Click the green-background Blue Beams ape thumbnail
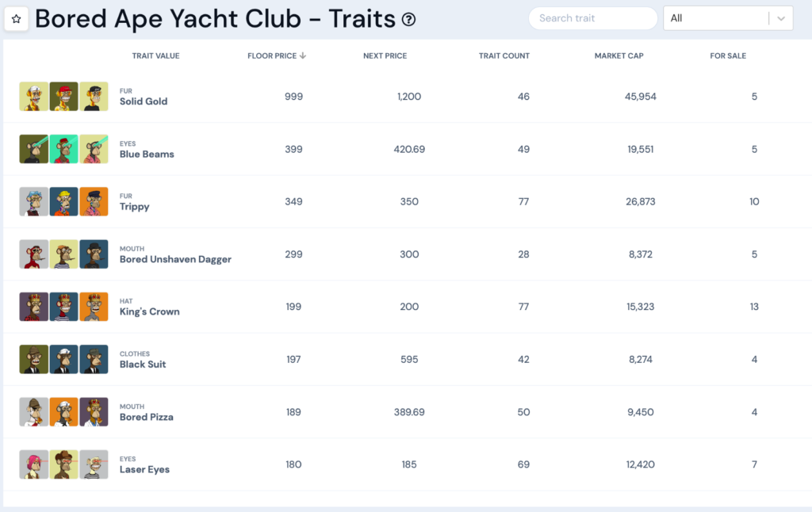The image size is (812, 512). click(63, 149)
